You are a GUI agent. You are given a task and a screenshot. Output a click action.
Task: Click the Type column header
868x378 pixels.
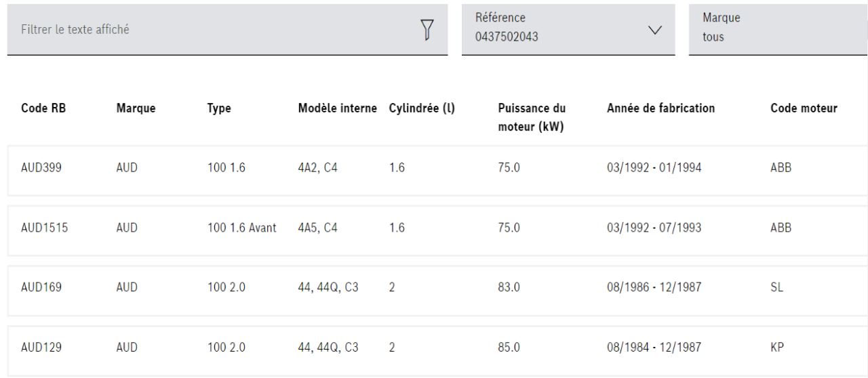219,108
